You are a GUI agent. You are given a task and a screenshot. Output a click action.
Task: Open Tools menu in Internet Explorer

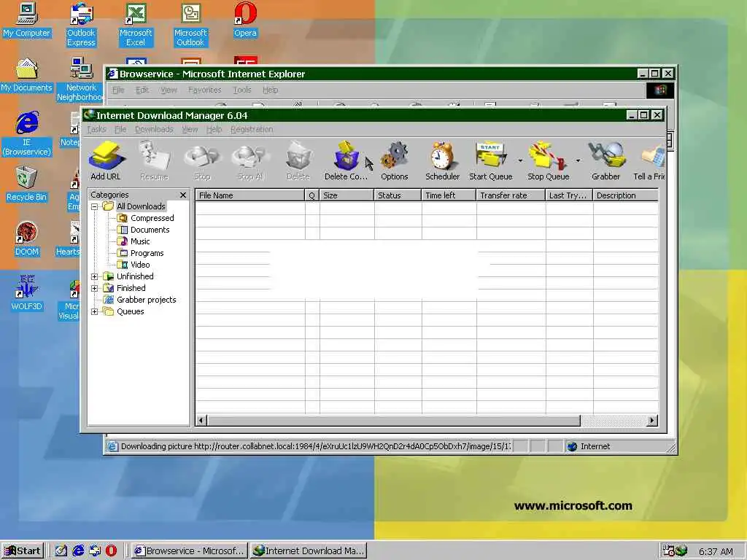click(x=242, y=90)
